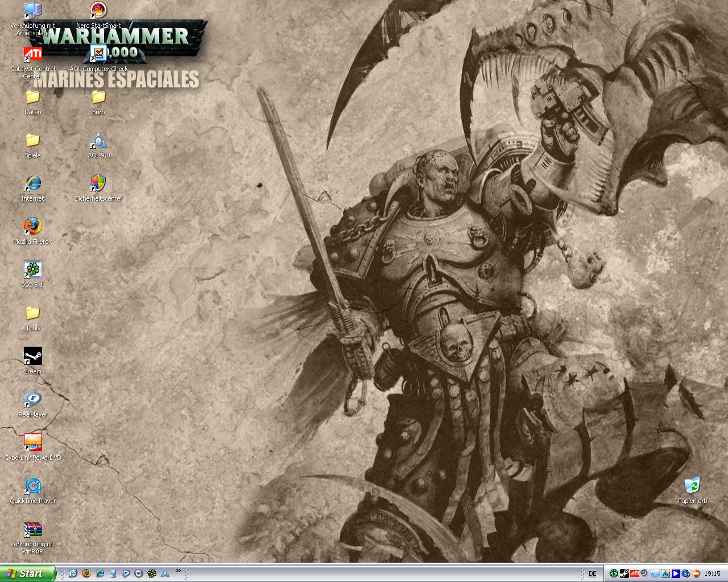
Task: Click the Steam icon in system tray
Action: (x=624, y=573)
